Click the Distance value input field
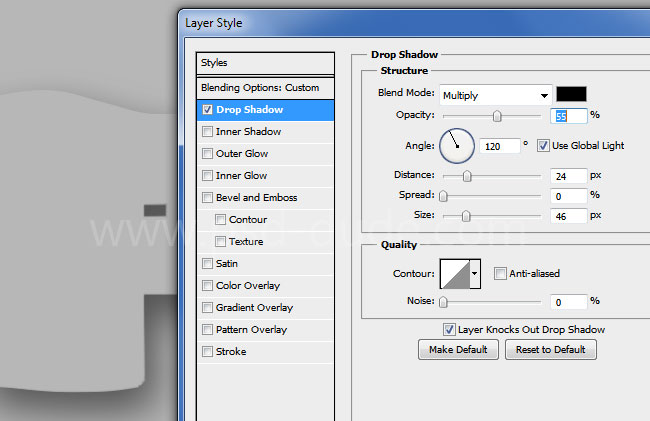Screen dimensions: 650x421 tap(566, 176)
